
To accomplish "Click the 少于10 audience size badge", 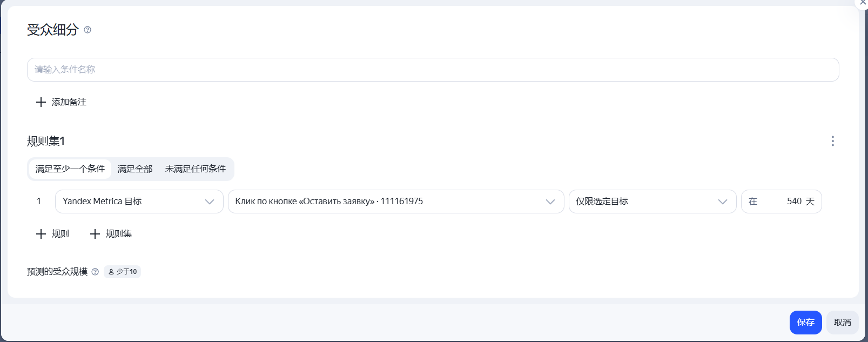I will click(123, 272).
